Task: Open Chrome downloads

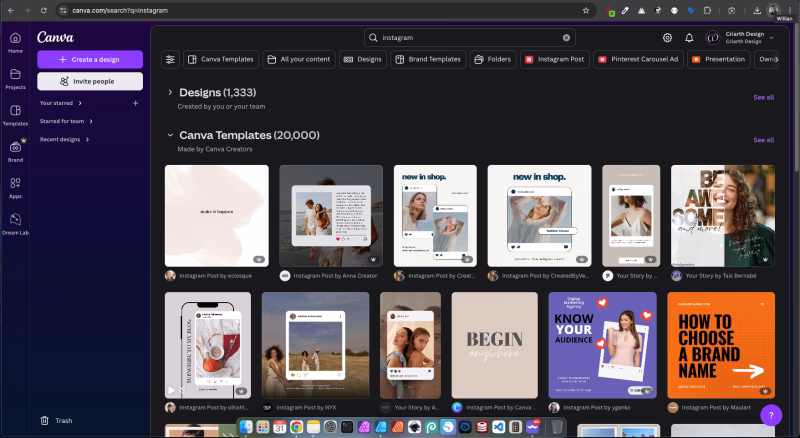Action: [x=757, y=10]
